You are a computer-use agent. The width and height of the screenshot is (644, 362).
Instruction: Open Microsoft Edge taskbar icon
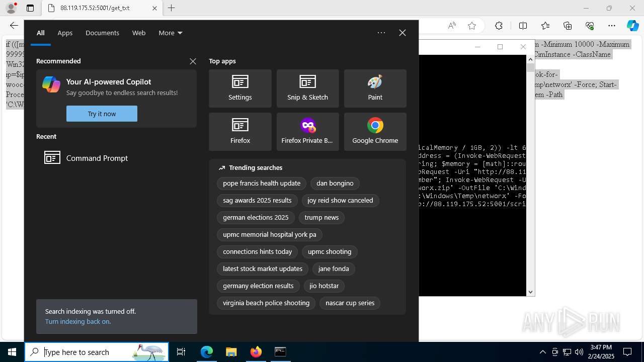click(x=207, y=352)
